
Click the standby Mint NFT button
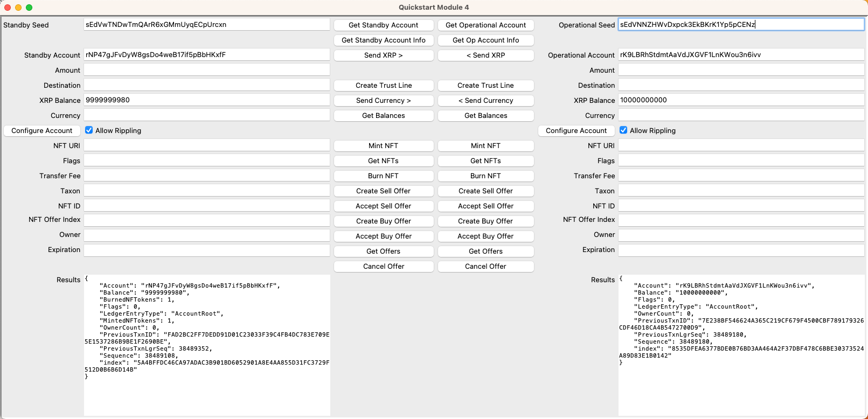click(x=383, y=146)
